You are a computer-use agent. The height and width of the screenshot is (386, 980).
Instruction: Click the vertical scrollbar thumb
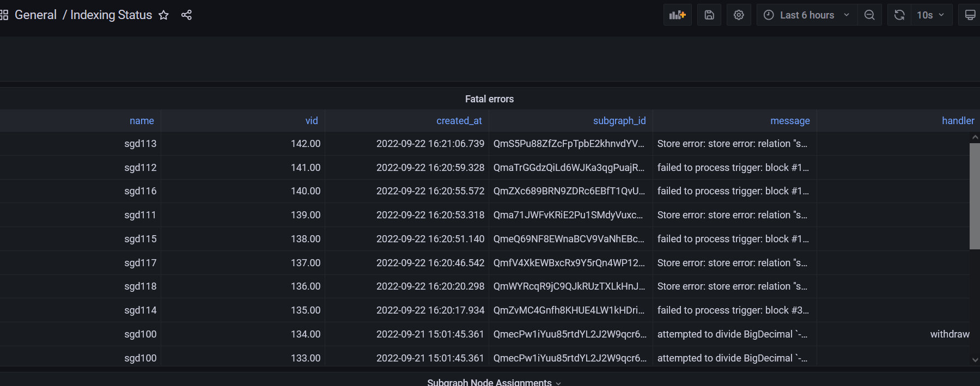(975, 196)
